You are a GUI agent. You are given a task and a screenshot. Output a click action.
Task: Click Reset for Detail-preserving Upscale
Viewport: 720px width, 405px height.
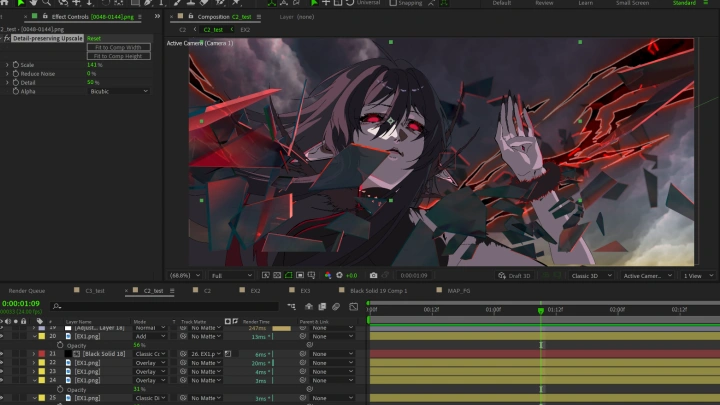click(x=94, y=39)
